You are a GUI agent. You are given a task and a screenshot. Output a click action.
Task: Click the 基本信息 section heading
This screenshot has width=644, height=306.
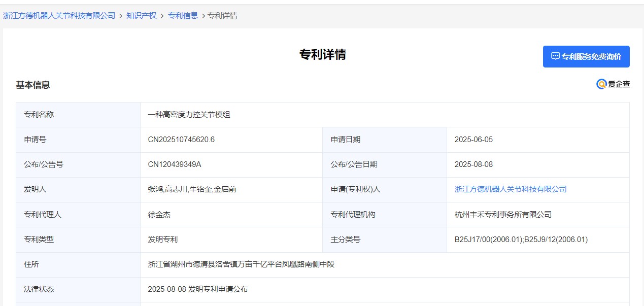coord(33,85)
